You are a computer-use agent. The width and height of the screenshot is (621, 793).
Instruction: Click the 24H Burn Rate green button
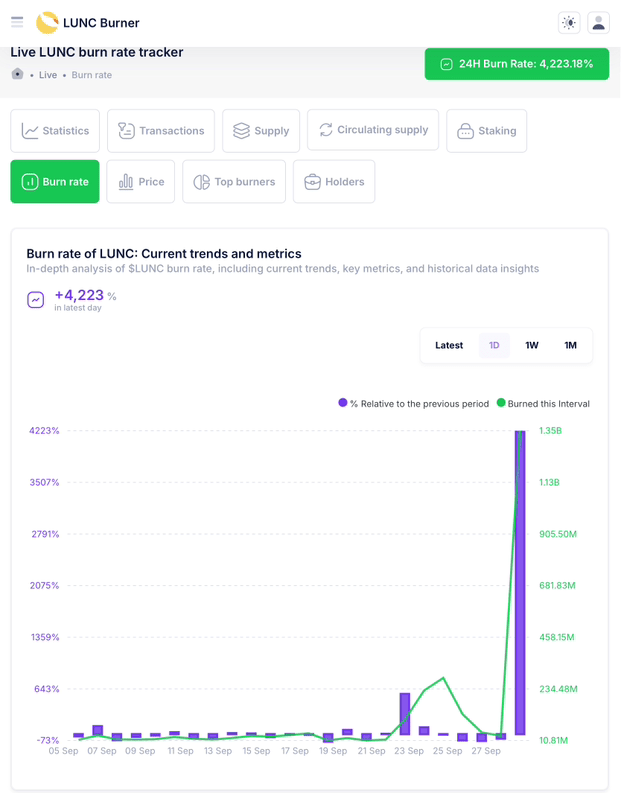(x=517, y=64)
